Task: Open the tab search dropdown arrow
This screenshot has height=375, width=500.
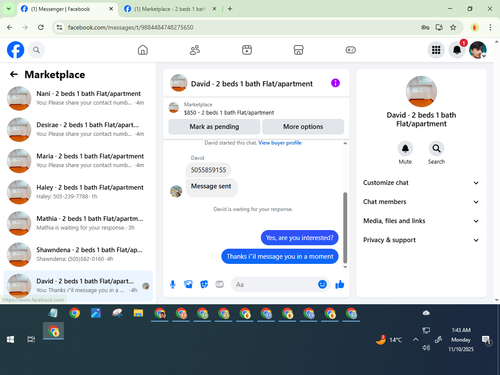Action: point(9,9)
